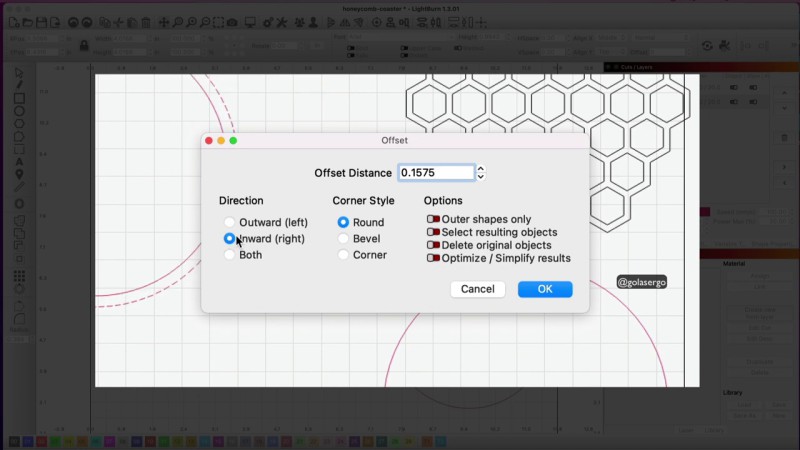
Task: Enable the Outer shapes only switch
Action: [x=433, y=219]
